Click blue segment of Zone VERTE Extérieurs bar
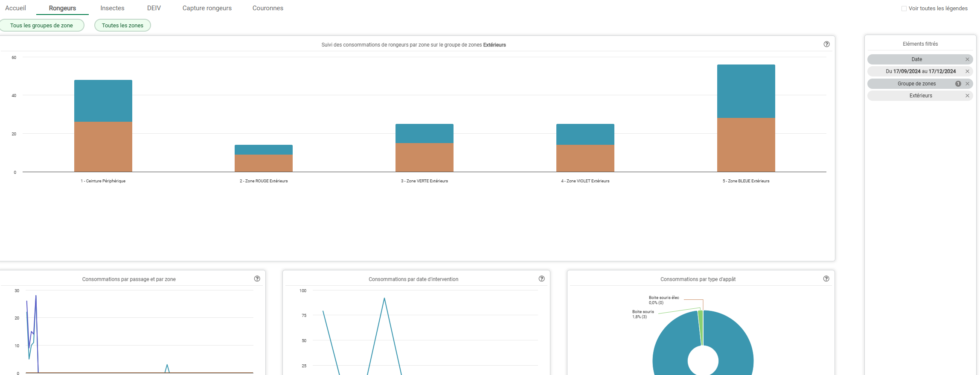The width and height of the screenshot is (980, 375). (425, 133)
